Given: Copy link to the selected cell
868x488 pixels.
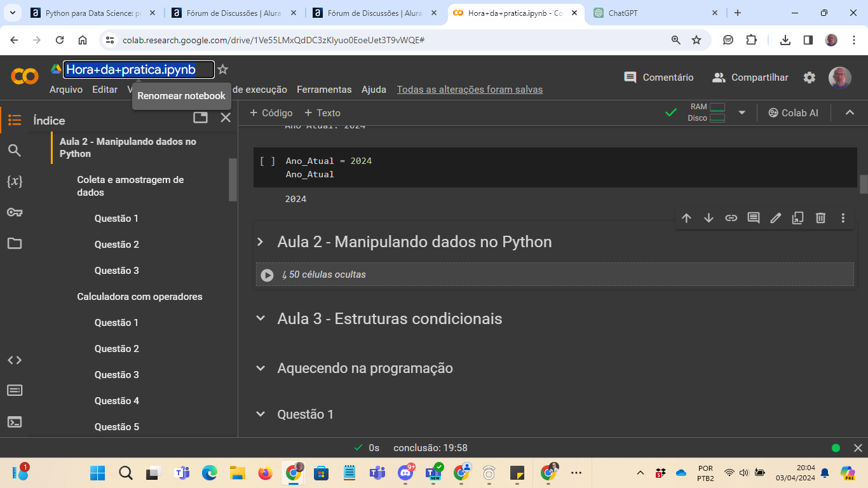Looking at the screenshot, I should point(731,218).
